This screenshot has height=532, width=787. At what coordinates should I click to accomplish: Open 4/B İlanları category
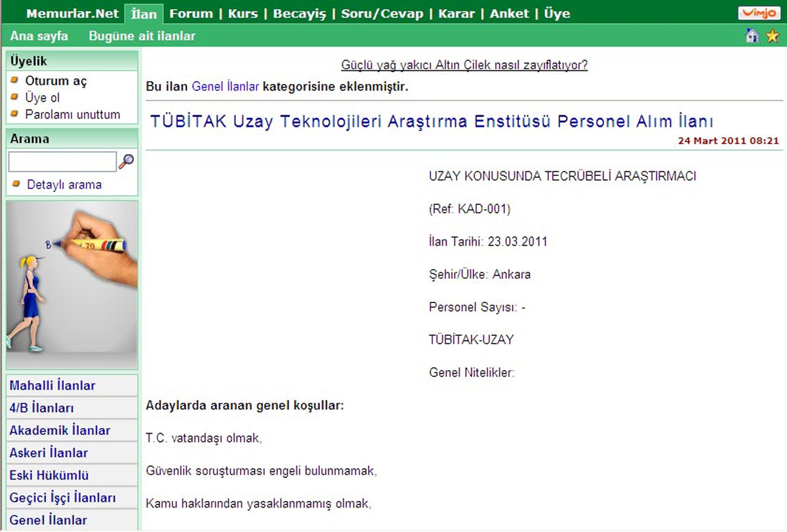72,408
